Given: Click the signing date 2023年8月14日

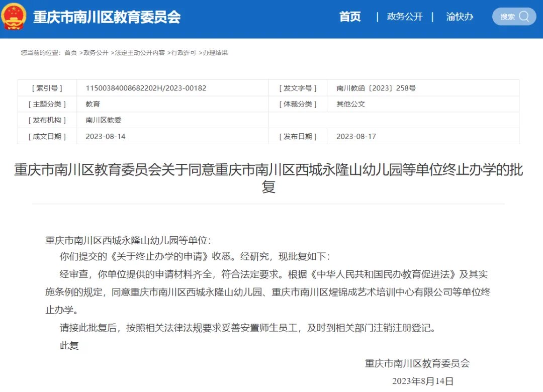Looking at the screenshot, I should pos(423,381).
